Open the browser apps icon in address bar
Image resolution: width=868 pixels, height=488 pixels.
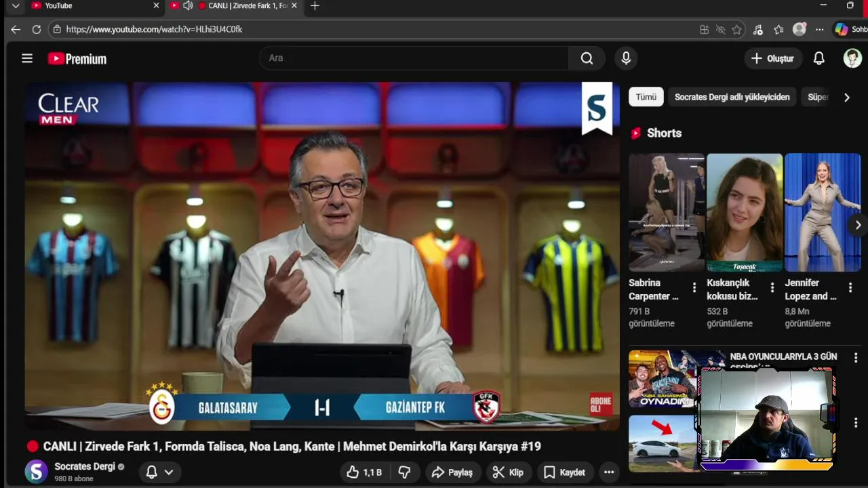[x=704, y=29]
